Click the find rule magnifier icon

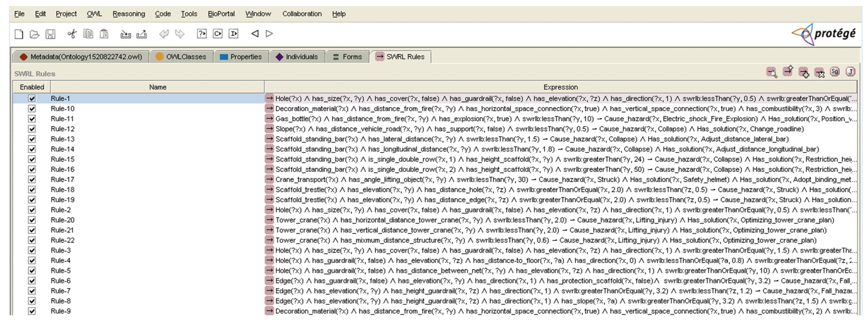(772, 72)
